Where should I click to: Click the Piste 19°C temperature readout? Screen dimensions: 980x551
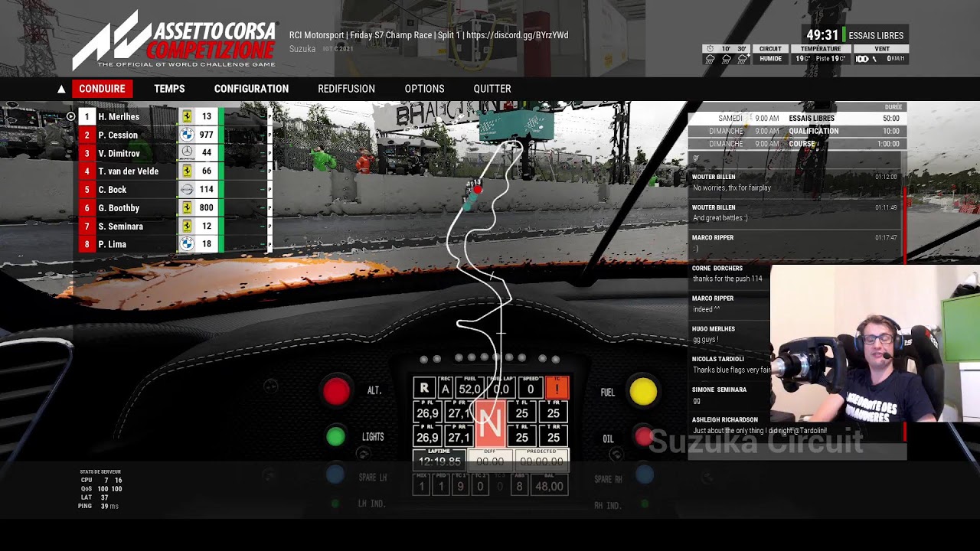tap(830, 59)
